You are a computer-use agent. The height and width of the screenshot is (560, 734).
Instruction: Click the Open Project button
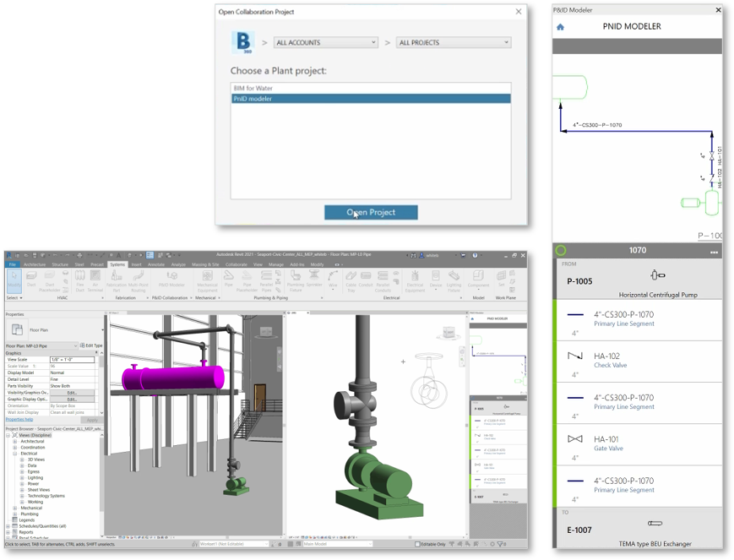pyautogui.click(x=371, y=212)
